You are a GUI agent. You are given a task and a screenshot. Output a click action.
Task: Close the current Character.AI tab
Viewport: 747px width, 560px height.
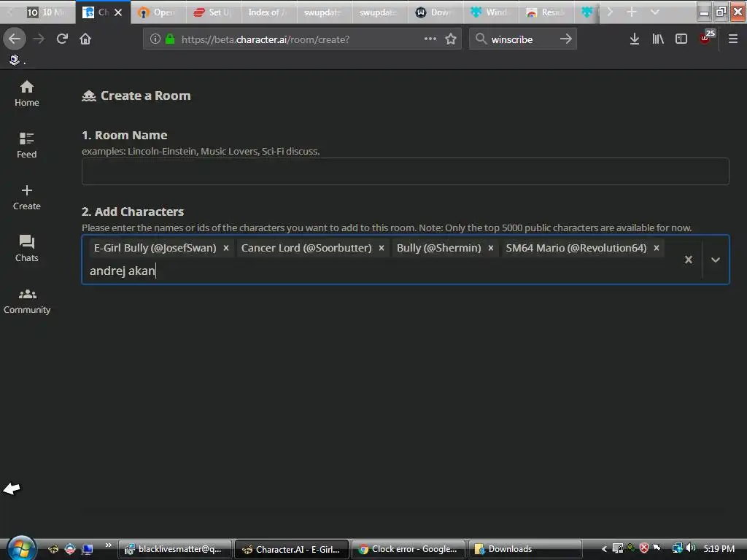(x=119, y=12)
